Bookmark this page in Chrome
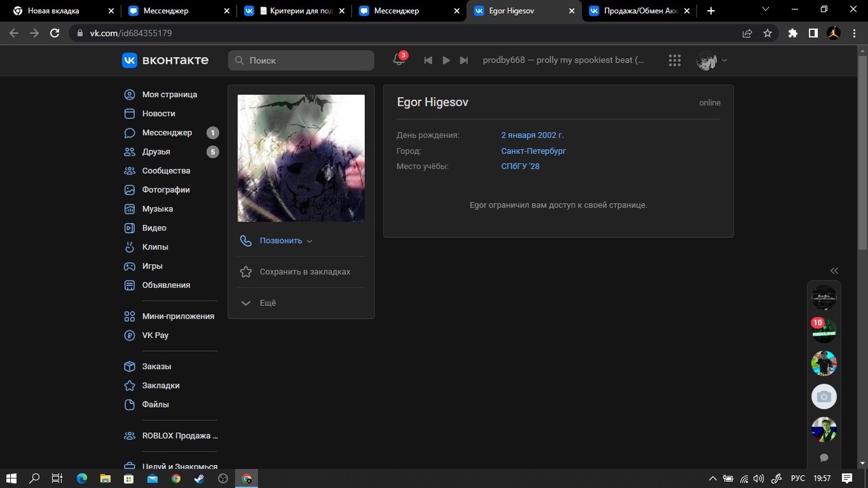 pyautogui.click(x=767, y=33)
